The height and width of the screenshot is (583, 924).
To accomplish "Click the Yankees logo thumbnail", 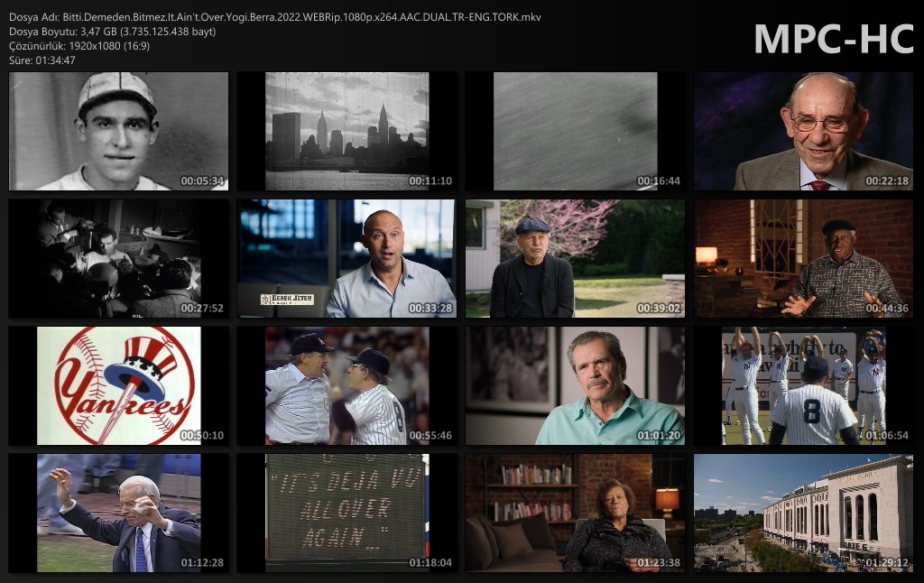I will pos(118,386).
